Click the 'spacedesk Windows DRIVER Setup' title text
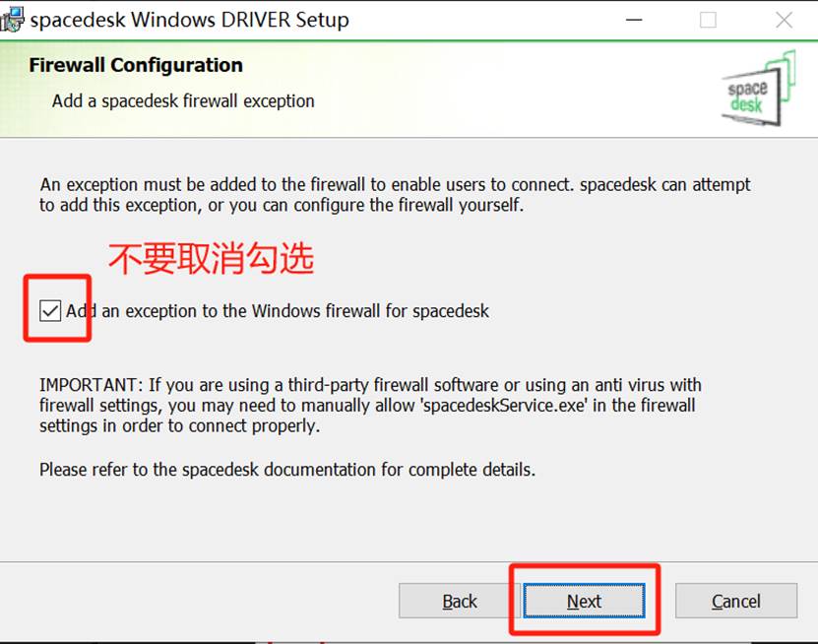Image resolution: width=818 pixels, height=644 pixels. coord(189,20)
